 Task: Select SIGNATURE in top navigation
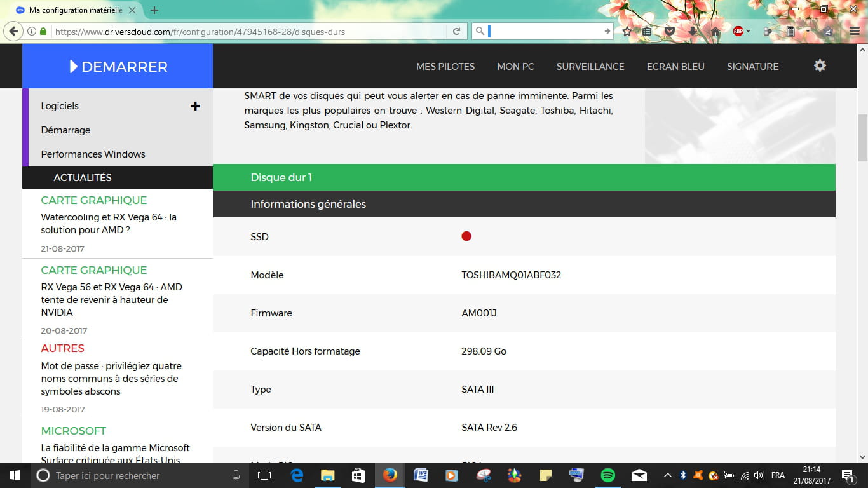(x=752, y=66)
